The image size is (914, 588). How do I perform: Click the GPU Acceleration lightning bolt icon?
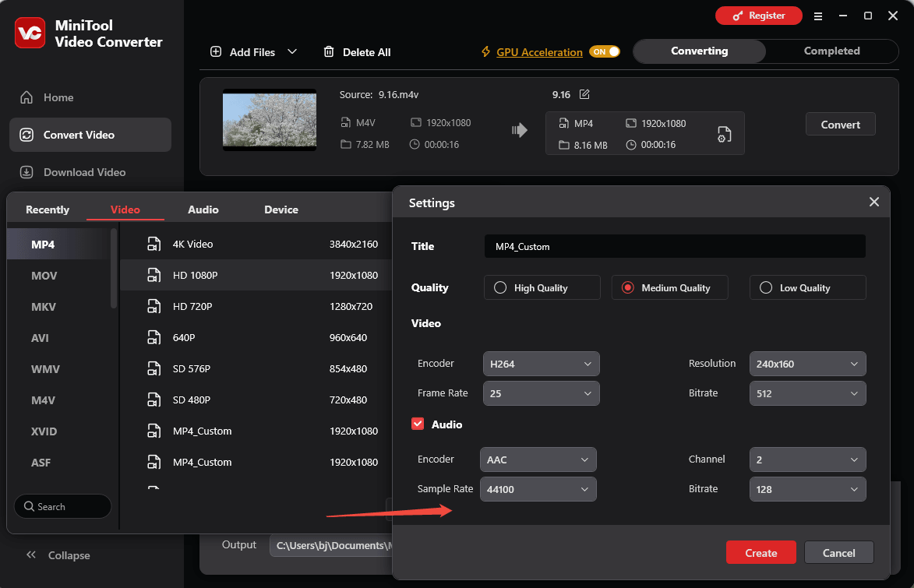(x=485, y=52)
